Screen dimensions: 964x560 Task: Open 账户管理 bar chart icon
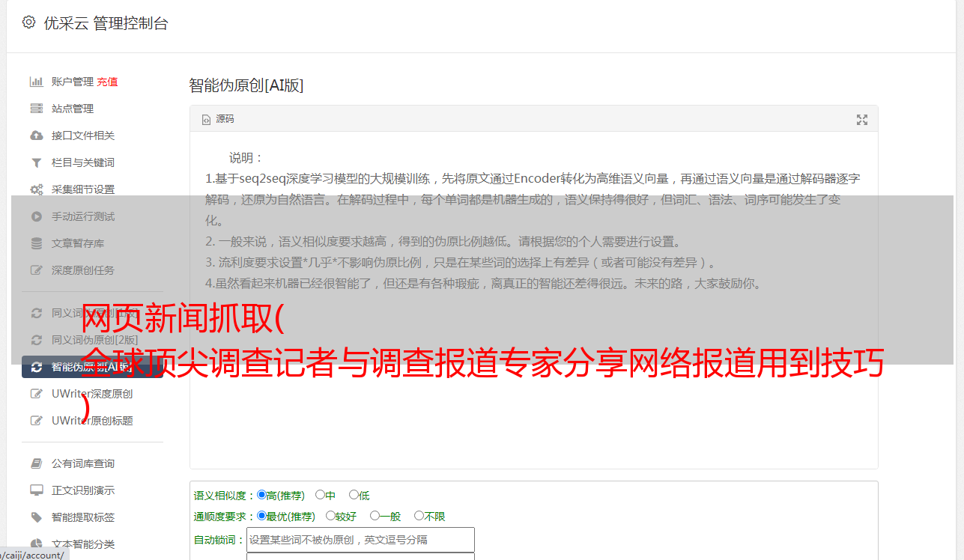[36, 82]
